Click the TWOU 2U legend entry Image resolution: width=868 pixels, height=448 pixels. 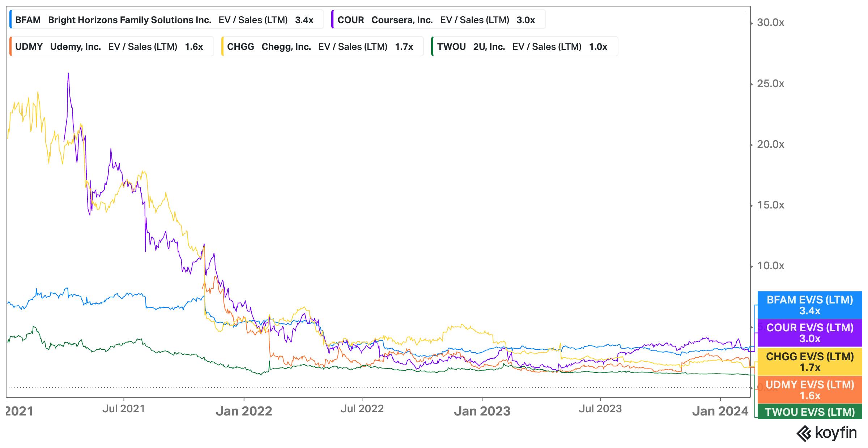pos(524,47)
